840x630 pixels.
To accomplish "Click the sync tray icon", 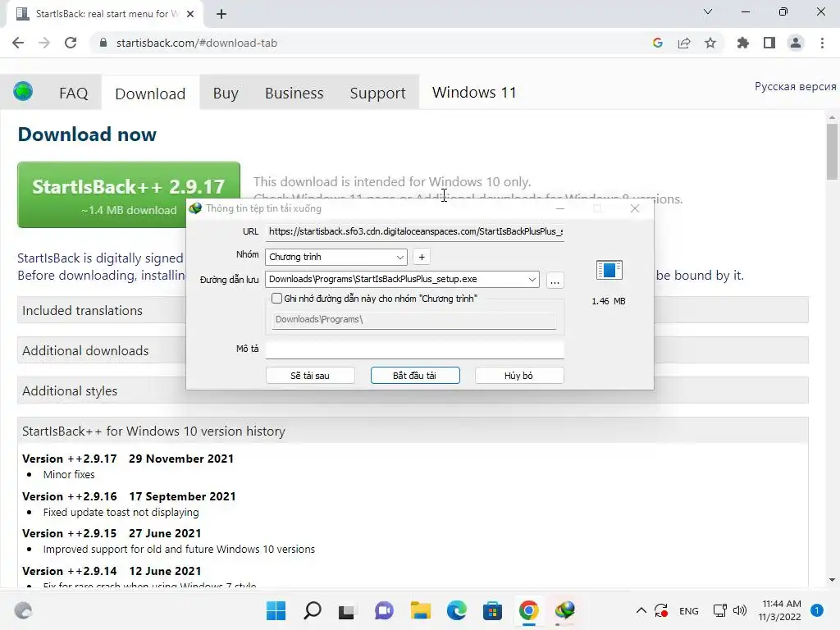I will tap(661, 610).
